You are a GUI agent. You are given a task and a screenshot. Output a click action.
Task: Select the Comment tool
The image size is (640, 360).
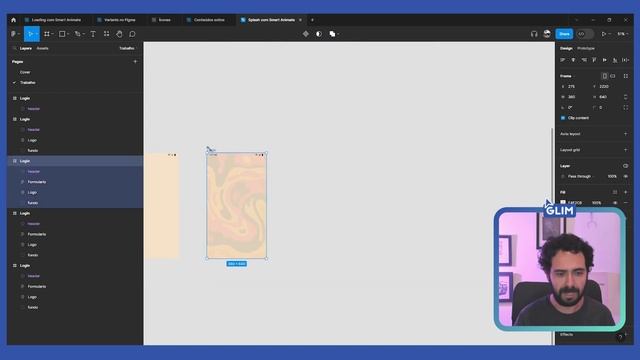tap(132, 34)
